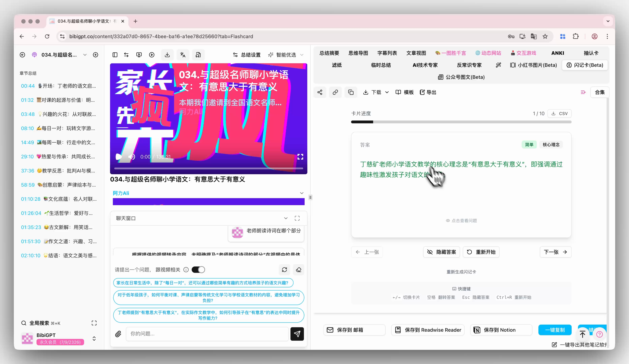Click the swap arrows icon above video
The image size is (629, 364).
click(126, 55)
